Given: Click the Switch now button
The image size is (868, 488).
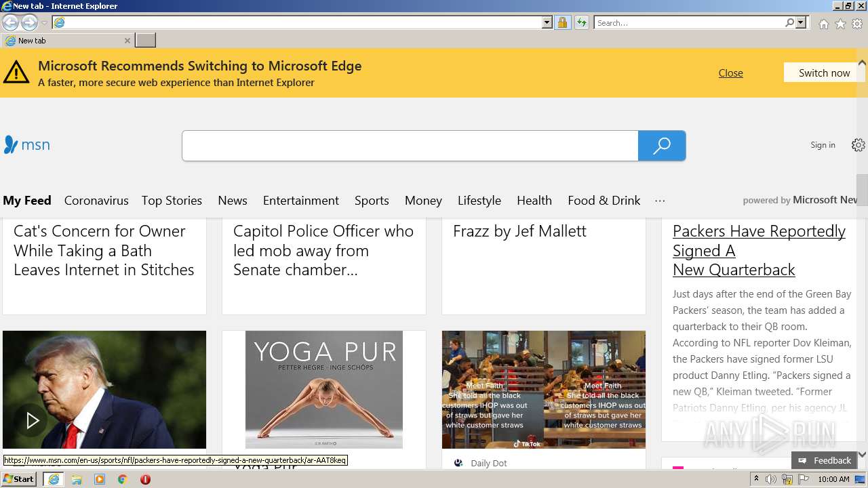Looking at the screenshot, I should [x=824, y=73].
